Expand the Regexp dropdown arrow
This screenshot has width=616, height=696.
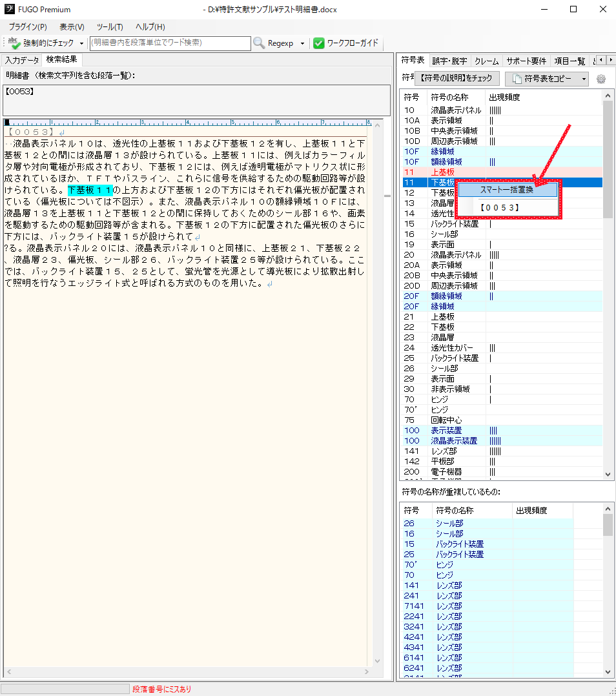pyautogui.click(x=302, y=43)
